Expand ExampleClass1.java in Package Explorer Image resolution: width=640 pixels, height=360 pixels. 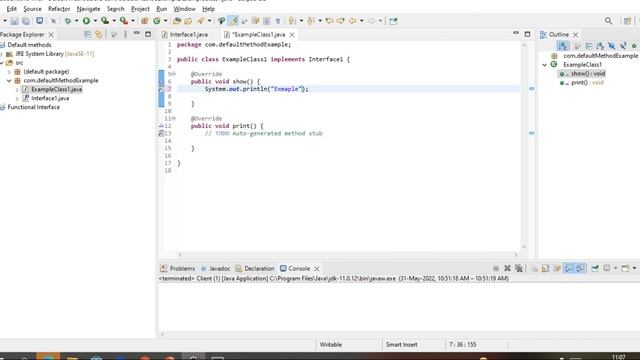pyautogui.click(x=17, y=89)
